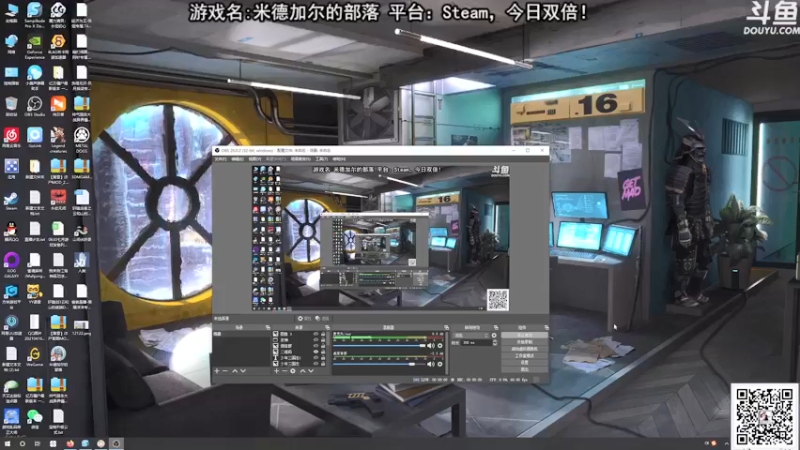Select the METAL DOGS game icon
Screen dimensions: 800x450
(82, 139)
